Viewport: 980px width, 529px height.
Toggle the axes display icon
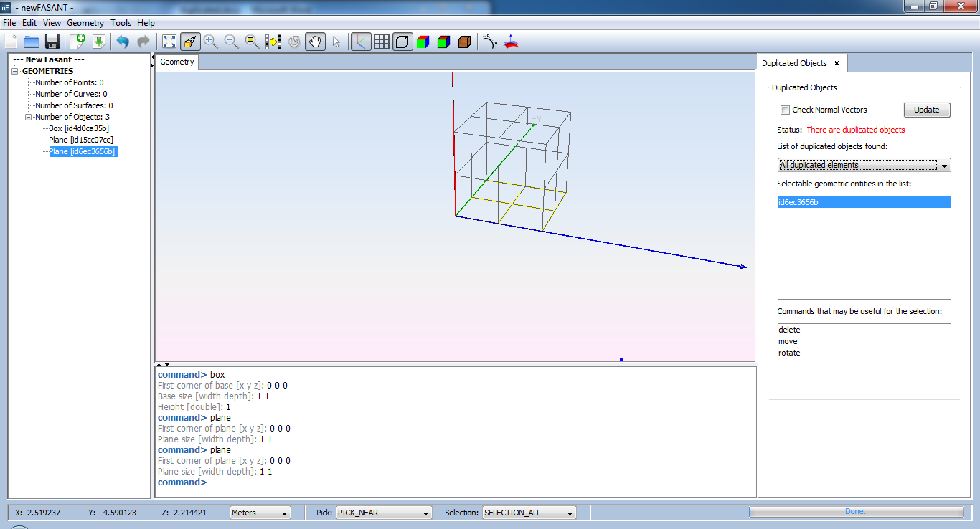[361, 42]
